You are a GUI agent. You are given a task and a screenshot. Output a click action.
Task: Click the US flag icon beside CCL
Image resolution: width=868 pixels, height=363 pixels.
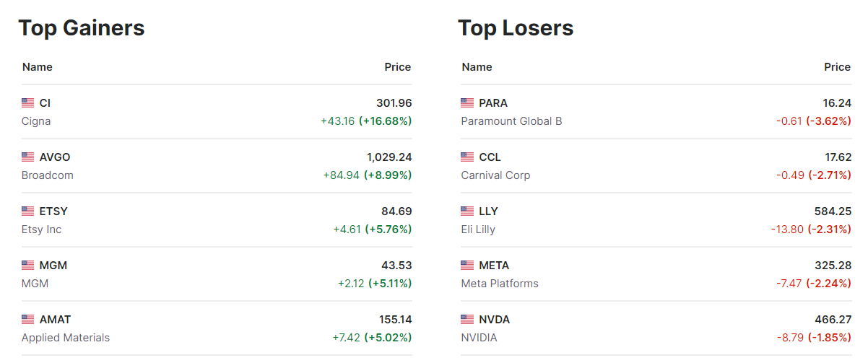pyautogui.click(x=467, y=157)
